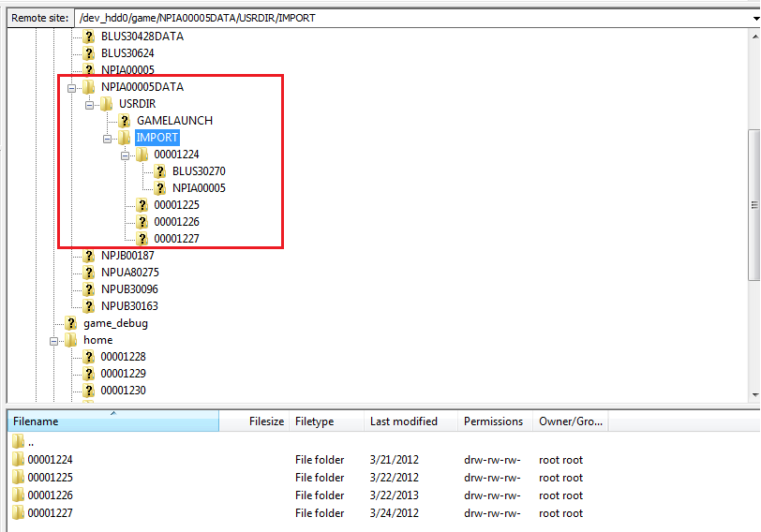This screenshot has height=532, width=761.
Task: Click the 00001226 icon in tree
Action: (x=142, y=222)
